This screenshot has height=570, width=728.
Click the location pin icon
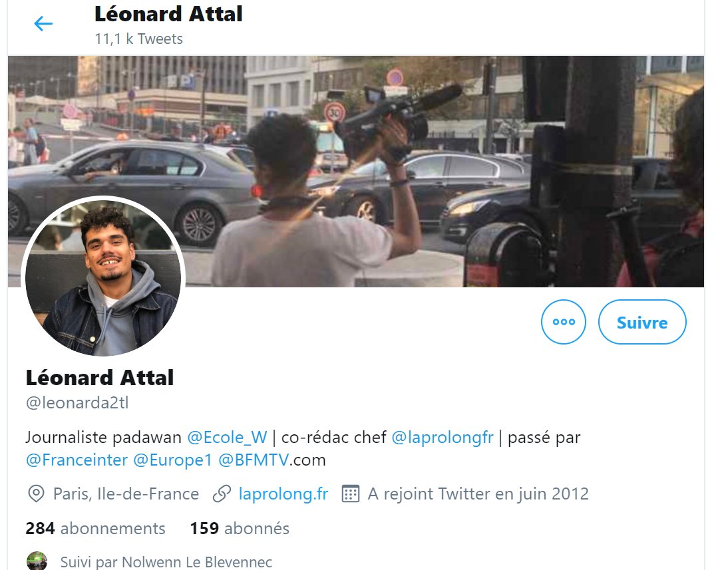pos(36,494)
